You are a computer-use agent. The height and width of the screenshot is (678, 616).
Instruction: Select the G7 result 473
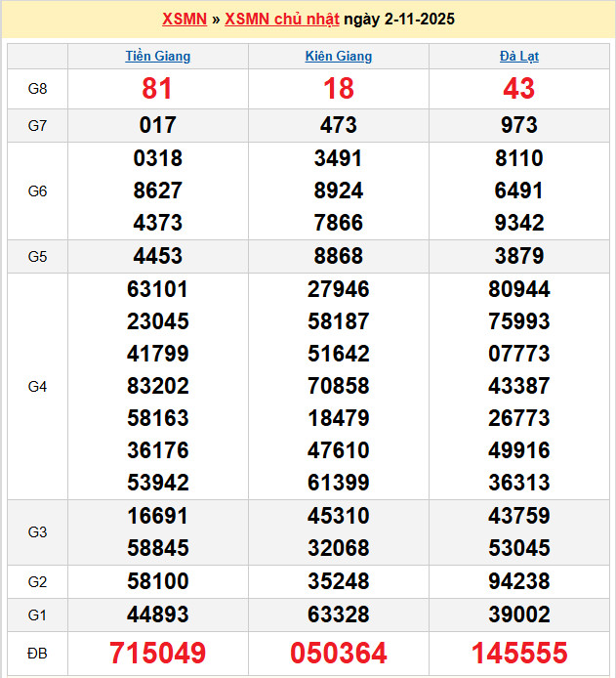(x=339, y=125)
